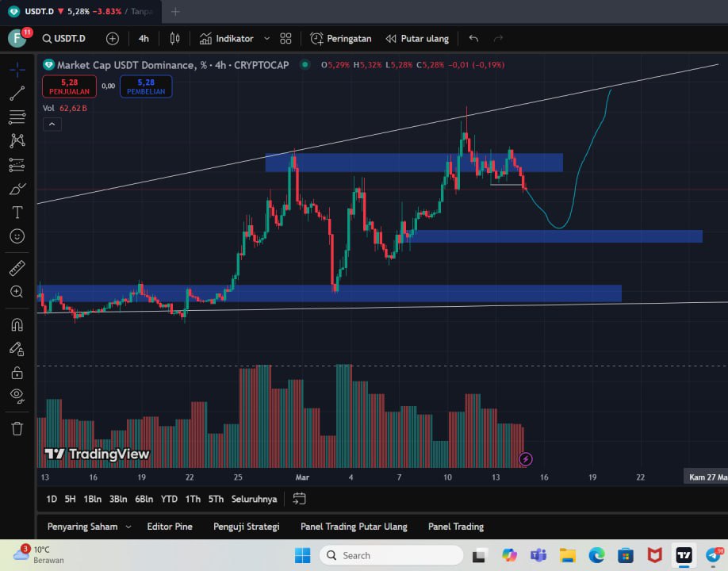Change the 4h timeframe interval
This screenshot has height=571, width=728.
coord(144,39)
